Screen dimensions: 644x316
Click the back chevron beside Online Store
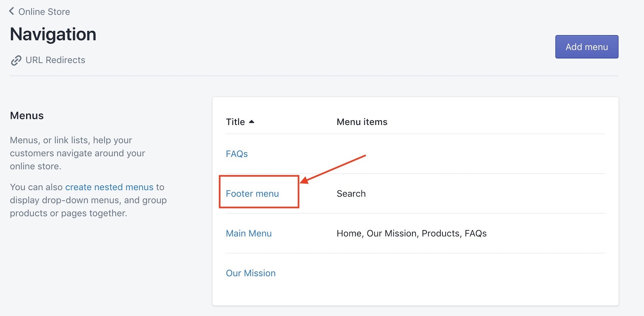pos(12,11)
